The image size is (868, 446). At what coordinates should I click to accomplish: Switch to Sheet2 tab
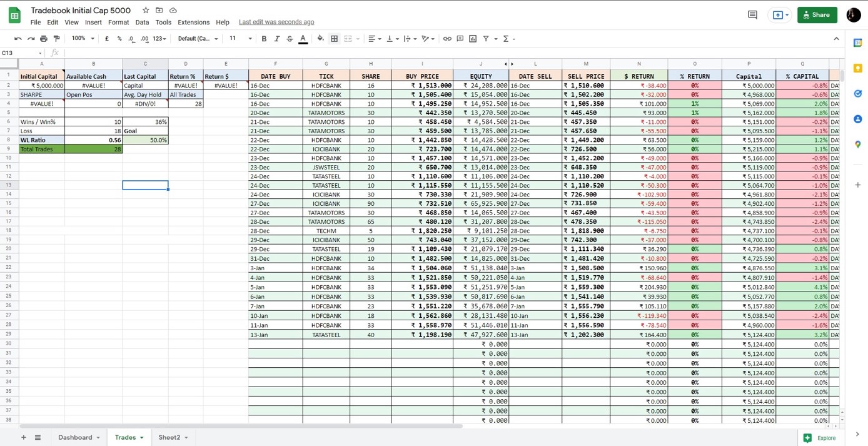[169, 437]
